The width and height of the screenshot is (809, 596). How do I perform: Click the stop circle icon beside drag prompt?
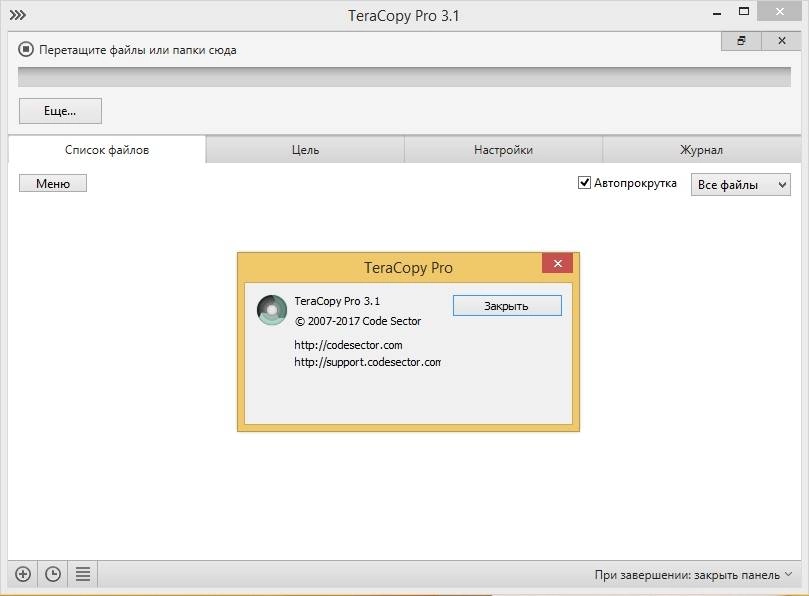click(x=26, y=50)
